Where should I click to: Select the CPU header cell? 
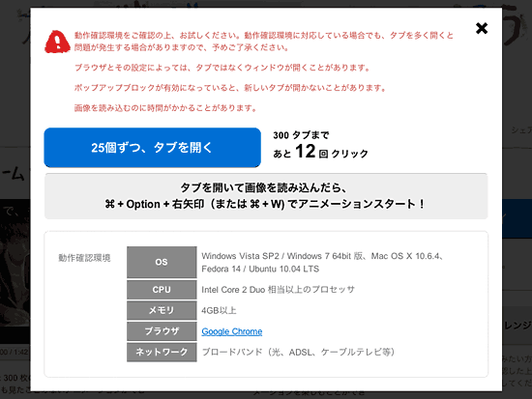tap(162, 290)
